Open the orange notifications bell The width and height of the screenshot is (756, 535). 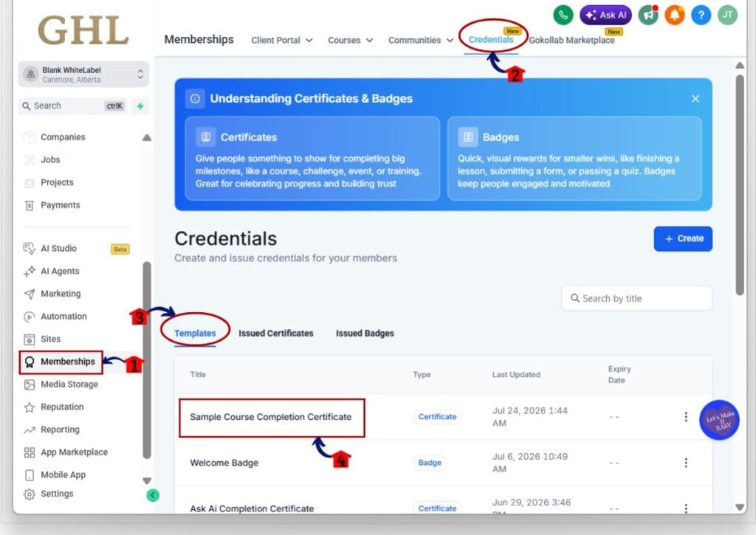point(675,15)
